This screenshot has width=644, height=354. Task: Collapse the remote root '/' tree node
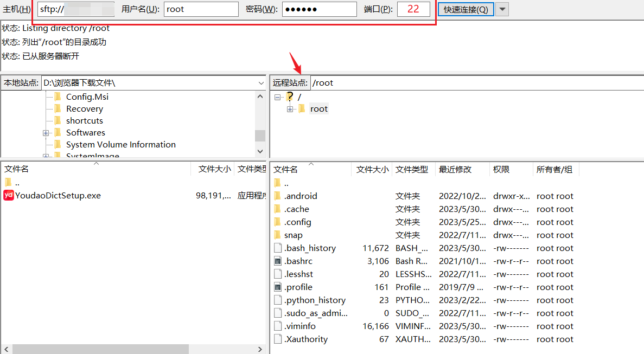(x=278, y=97)
